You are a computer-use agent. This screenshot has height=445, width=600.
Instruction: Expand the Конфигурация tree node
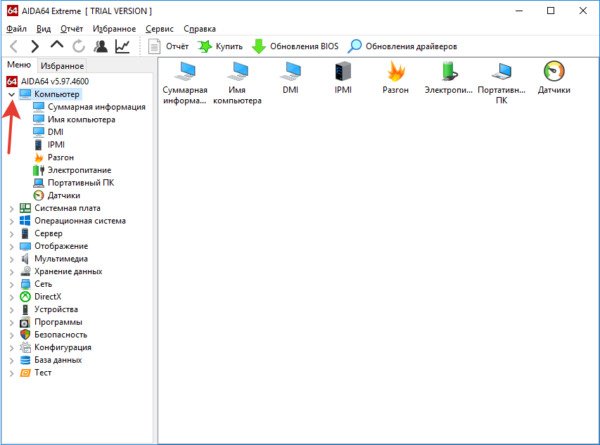coord(11,347)
